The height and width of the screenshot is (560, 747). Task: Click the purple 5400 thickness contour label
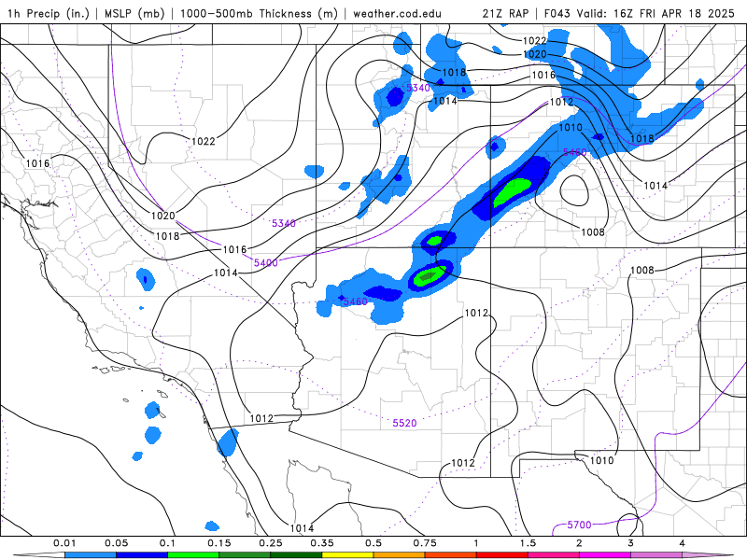(266, 263)
